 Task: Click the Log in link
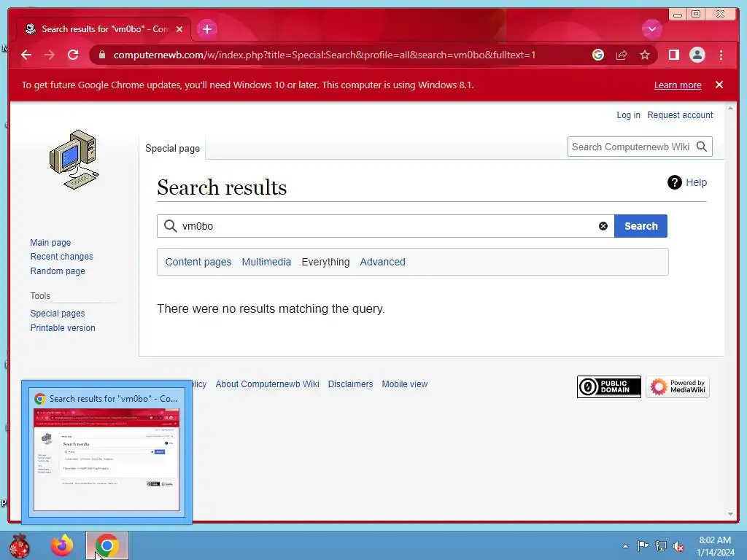pyautogui.click(x=628, y=114)
